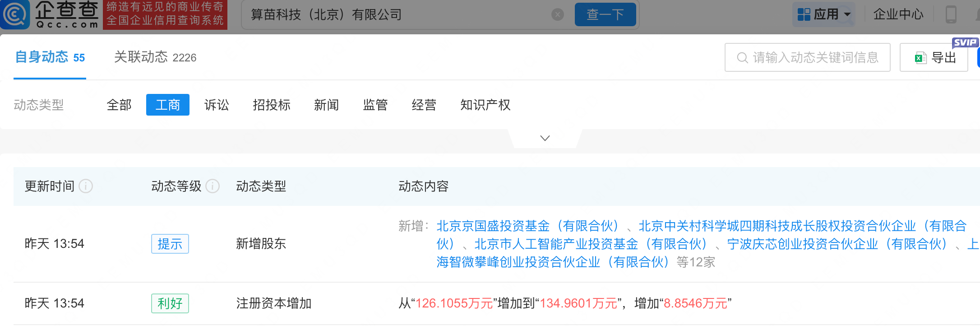Select the 自身动态 tab
This screenshot has height=326, width=980.
(50, 57)
